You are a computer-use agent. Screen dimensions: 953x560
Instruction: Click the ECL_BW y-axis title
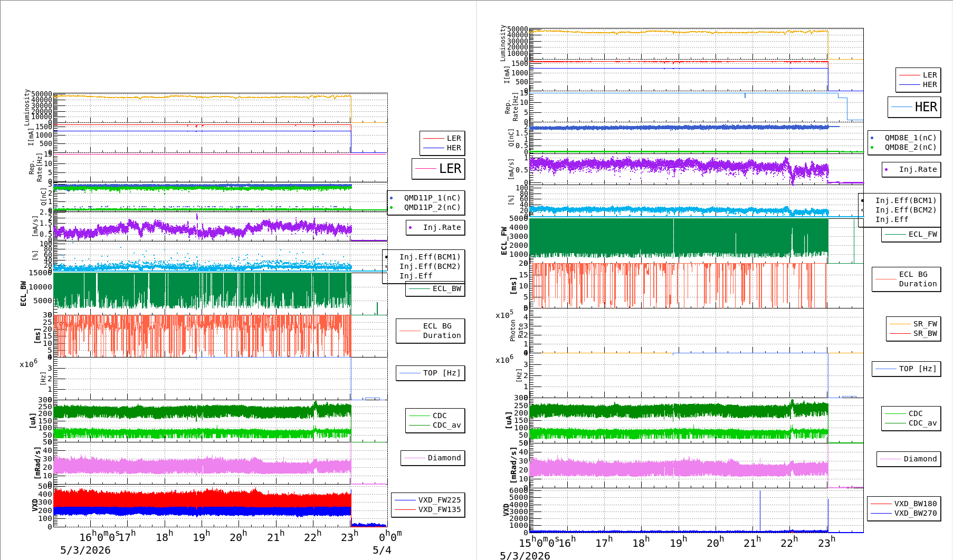click(x=23, y=293)
